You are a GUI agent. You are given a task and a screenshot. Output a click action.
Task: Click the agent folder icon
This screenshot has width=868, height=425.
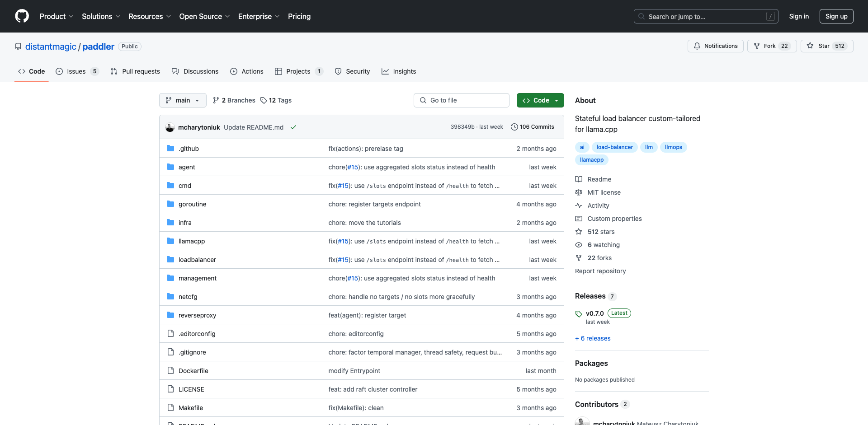tap(170, 167)
